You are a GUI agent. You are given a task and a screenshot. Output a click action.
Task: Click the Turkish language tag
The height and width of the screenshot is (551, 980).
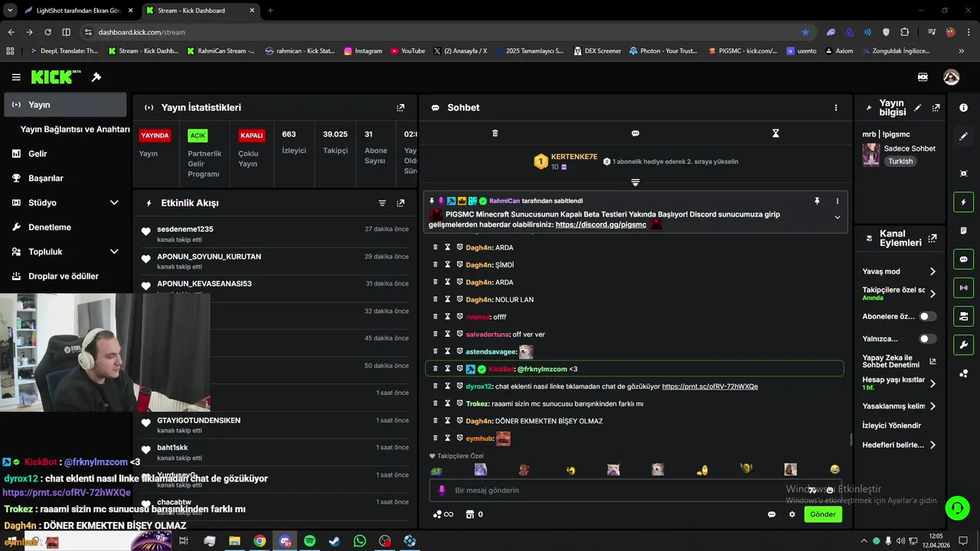click(900, 161)
